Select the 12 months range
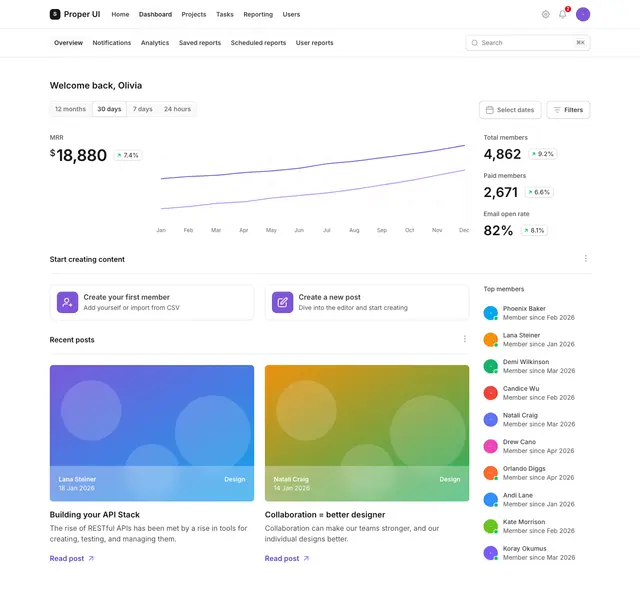Screen dimensions: 640x606 pyautogui.click(x=70, y=109)
